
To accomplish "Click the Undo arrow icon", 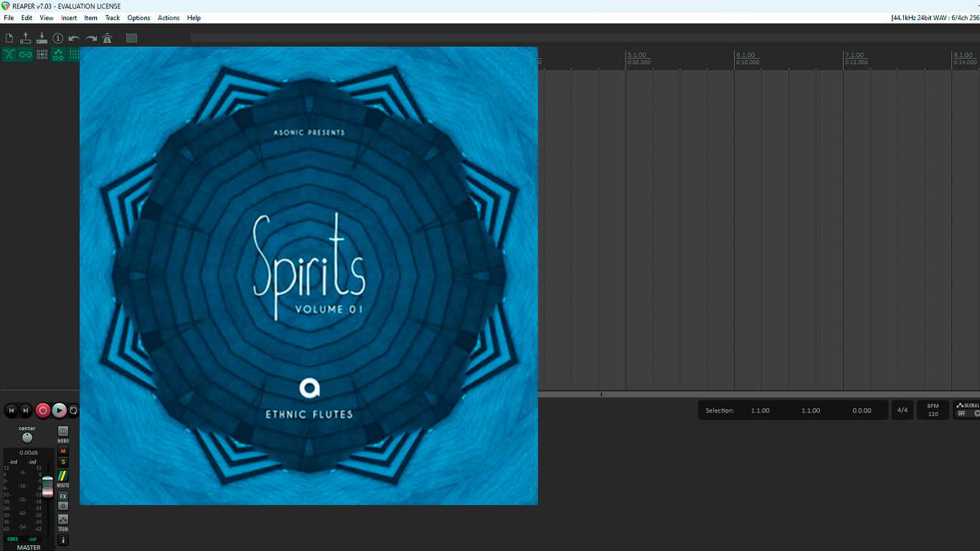I will (x=75, y=38).
